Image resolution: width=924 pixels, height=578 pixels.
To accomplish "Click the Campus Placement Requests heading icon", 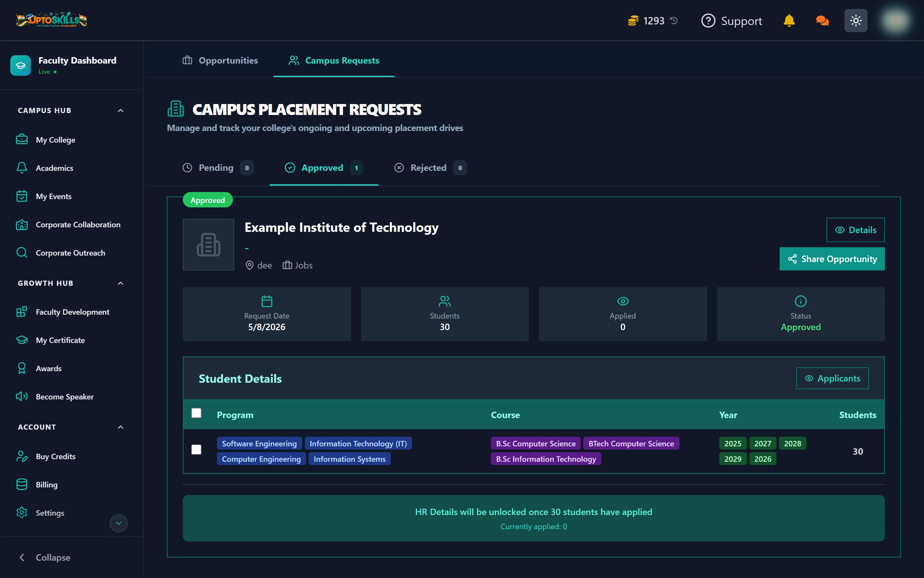I will point(175,109).
